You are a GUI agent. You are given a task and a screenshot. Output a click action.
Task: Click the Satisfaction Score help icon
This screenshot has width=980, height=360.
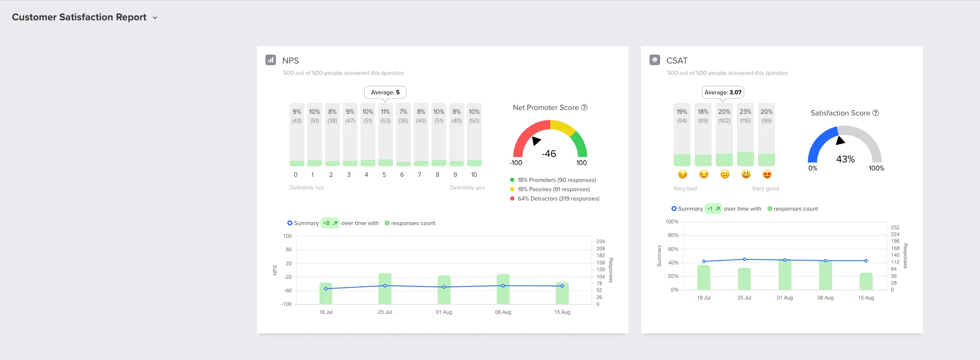[x=876, y=113]
